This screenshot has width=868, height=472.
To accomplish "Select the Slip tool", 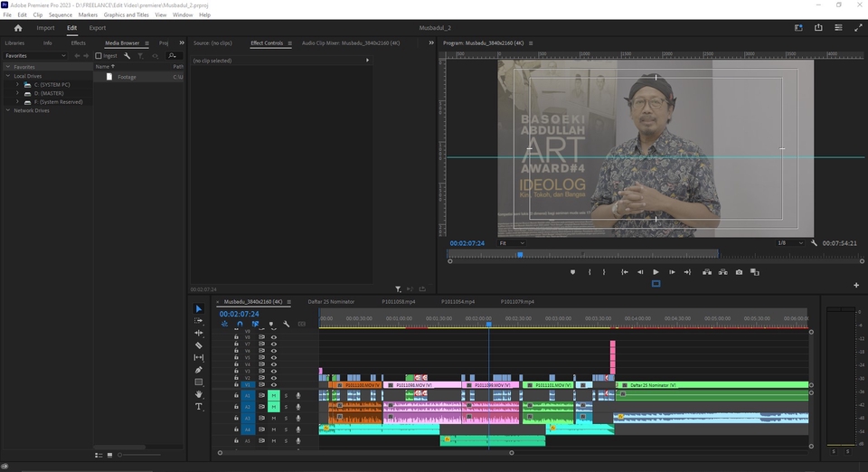I will point(199,357).
